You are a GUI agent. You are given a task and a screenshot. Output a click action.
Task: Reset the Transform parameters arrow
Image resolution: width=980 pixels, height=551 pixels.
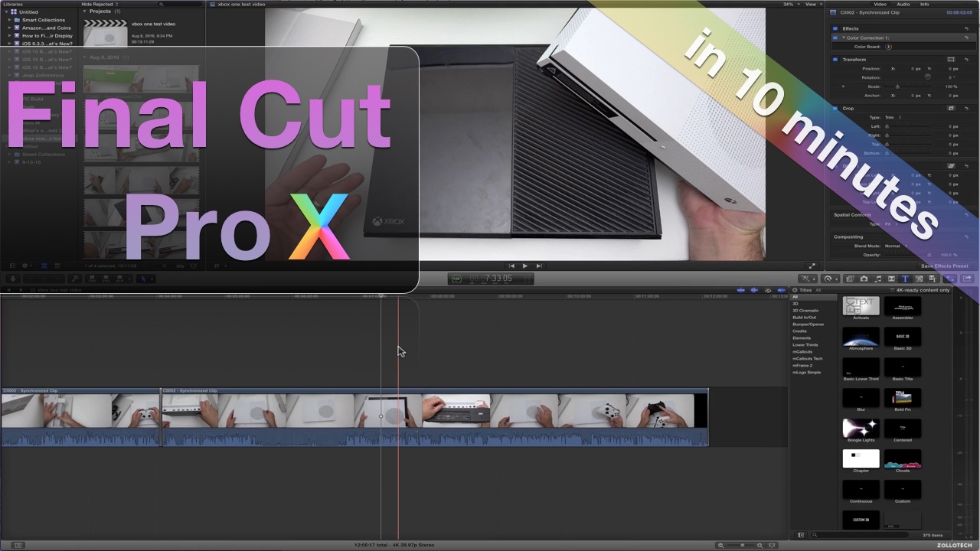tap(966, 59)
